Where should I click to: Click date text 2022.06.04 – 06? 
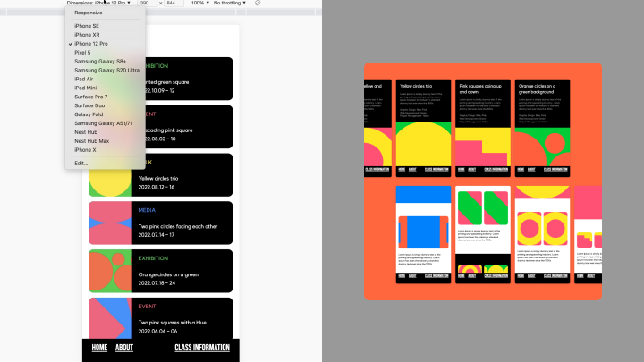point(157,332)
